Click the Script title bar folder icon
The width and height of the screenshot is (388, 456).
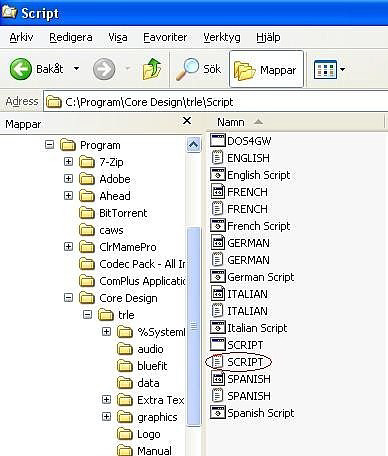coord(9,12)
